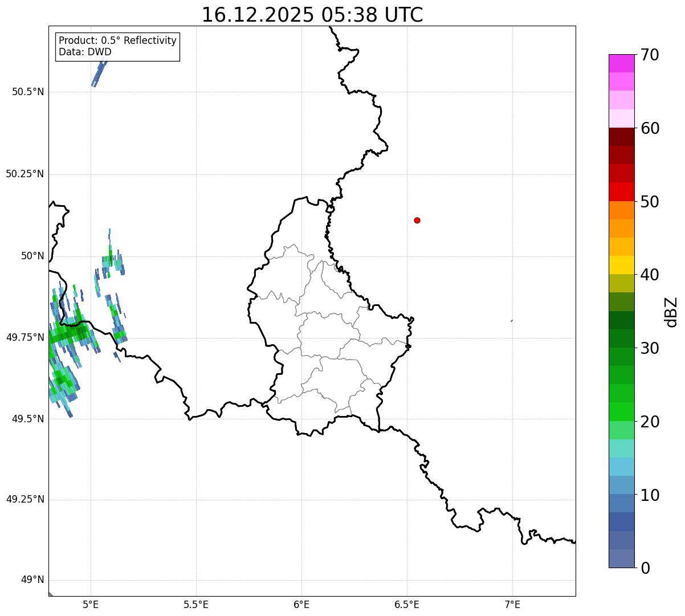Click the 49.75°N latitude label

[25, 337]
